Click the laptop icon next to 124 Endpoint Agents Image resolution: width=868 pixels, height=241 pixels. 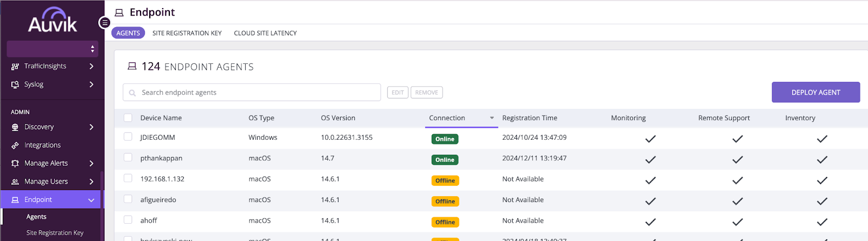(132, 66)
